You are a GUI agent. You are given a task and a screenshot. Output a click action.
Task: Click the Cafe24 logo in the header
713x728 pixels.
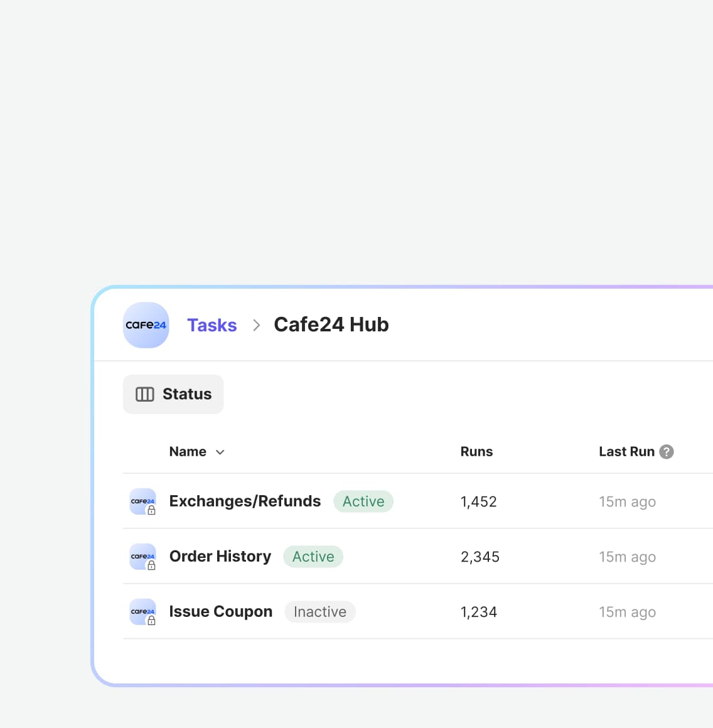pyautogui.click(x=146, y=325)
